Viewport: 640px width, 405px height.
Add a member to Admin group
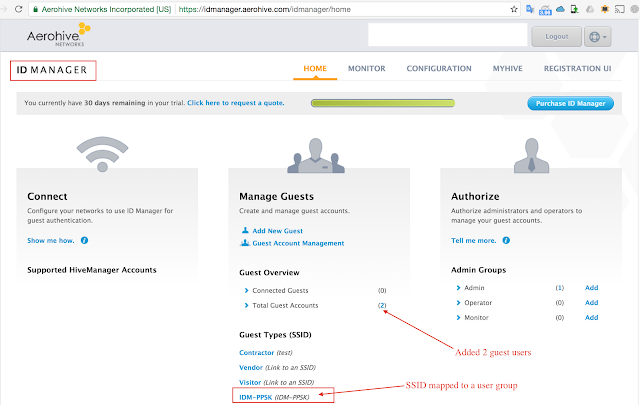click(591, 288)
